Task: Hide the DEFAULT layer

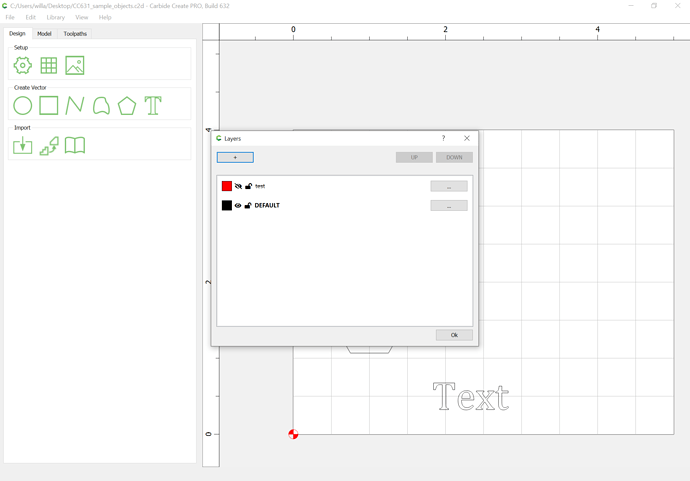Action: (238, 206)
